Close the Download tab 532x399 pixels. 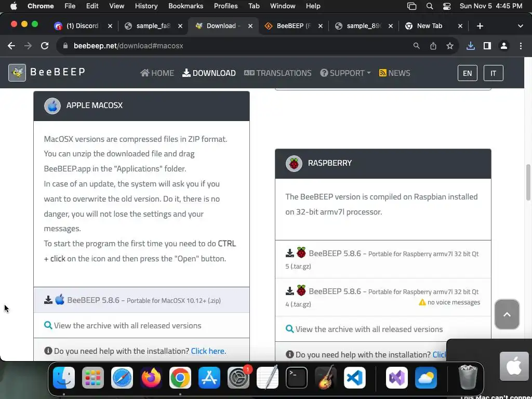(x=250, y=26)
